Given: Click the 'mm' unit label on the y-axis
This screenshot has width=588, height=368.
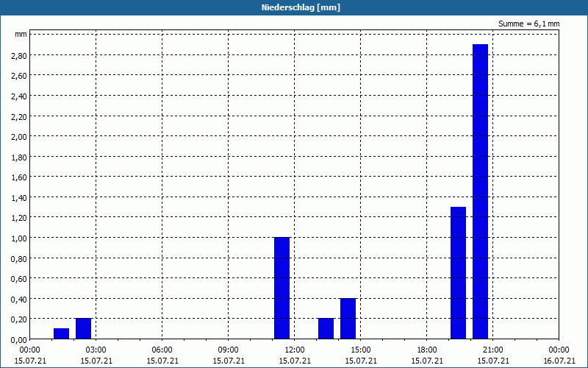Looking at the screenshot, I should click(21, 35).
